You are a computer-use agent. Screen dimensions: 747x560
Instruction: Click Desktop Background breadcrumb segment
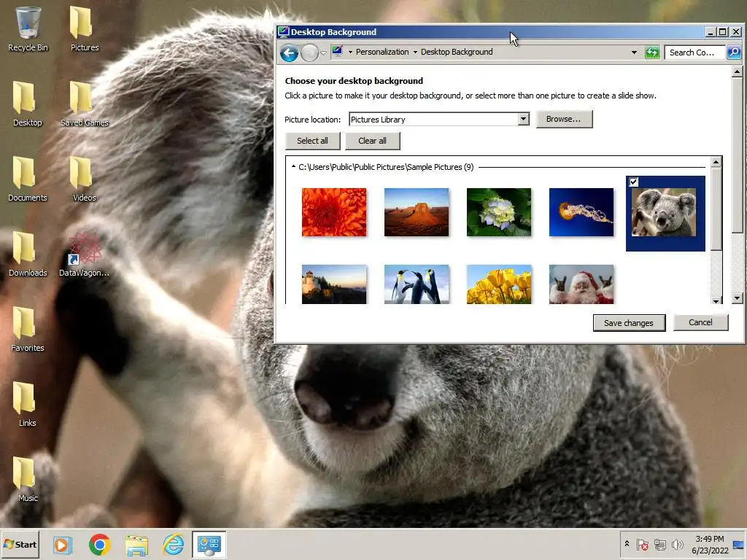pyautogui.click(x=457, y=52)
